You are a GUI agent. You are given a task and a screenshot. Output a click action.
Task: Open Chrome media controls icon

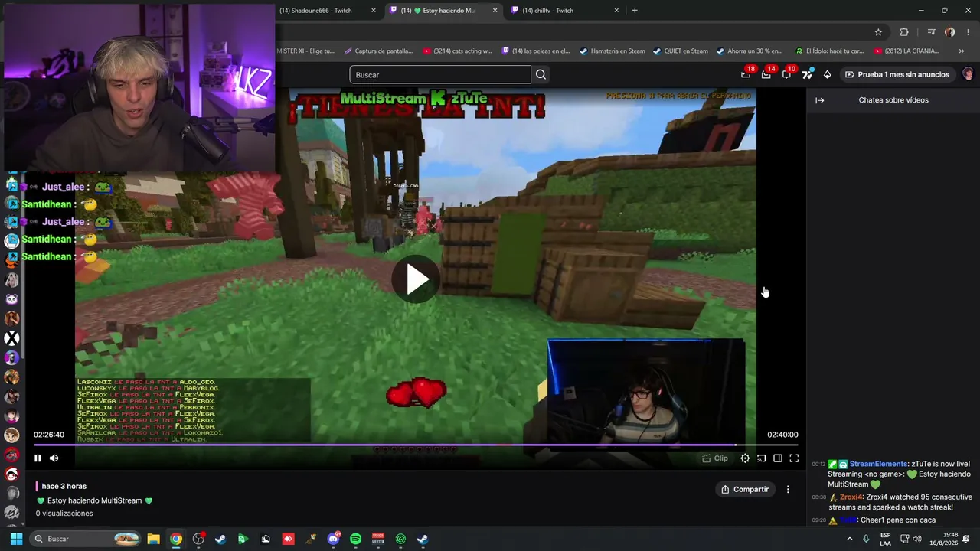(931, 32)
